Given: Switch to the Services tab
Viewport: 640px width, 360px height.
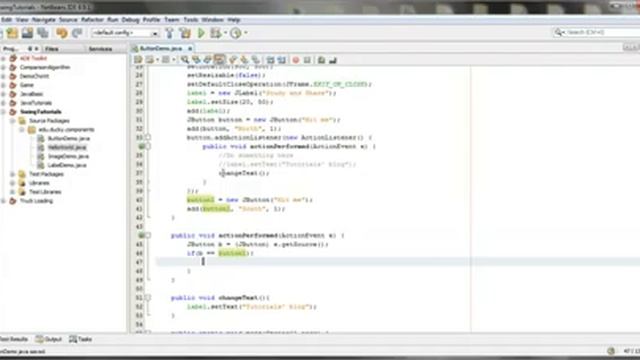Looking at the screenshot, I should pyautogui.click(x=100, y=49).
